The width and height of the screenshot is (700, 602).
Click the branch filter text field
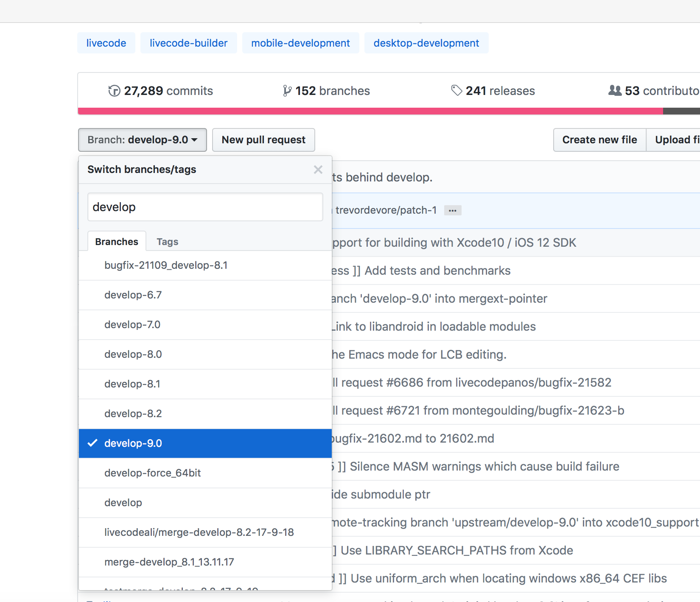pos(205,207)
